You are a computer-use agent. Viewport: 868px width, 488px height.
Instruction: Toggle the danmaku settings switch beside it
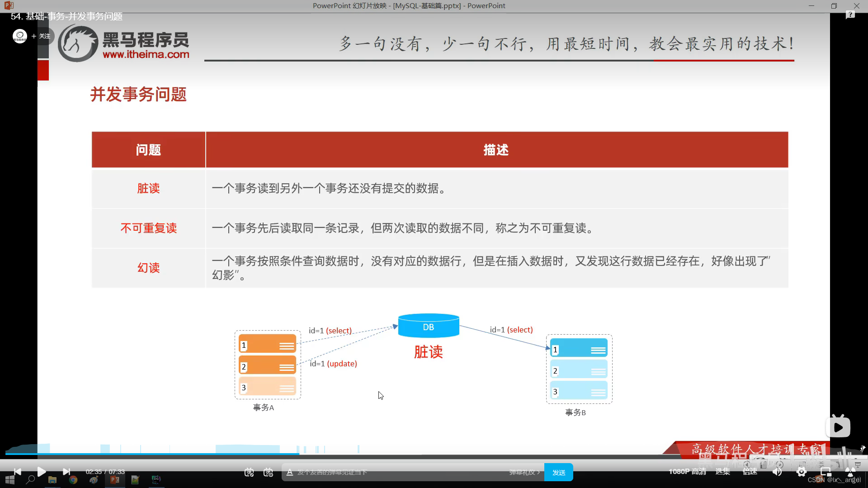[268, 472]
